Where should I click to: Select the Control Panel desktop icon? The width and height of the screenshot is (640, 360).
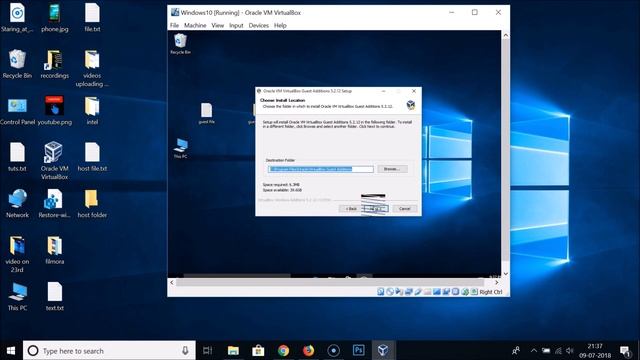[x=17, y=111]
